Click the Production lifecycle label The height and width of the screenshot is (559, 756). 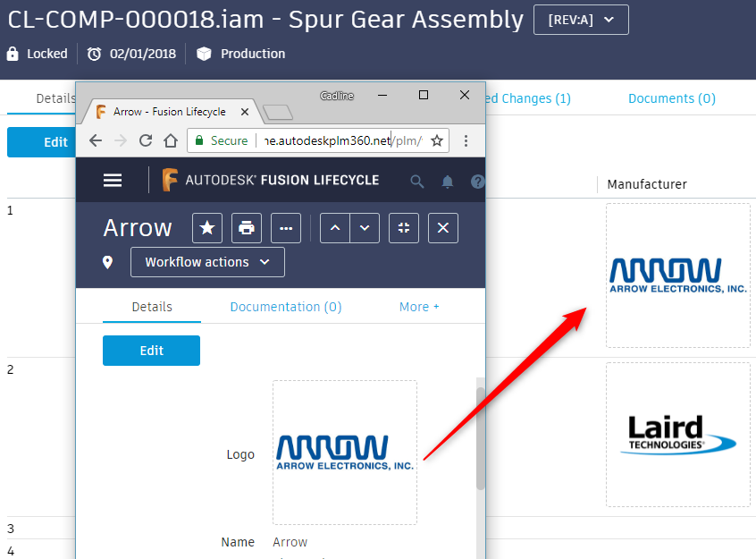point(253,54)
